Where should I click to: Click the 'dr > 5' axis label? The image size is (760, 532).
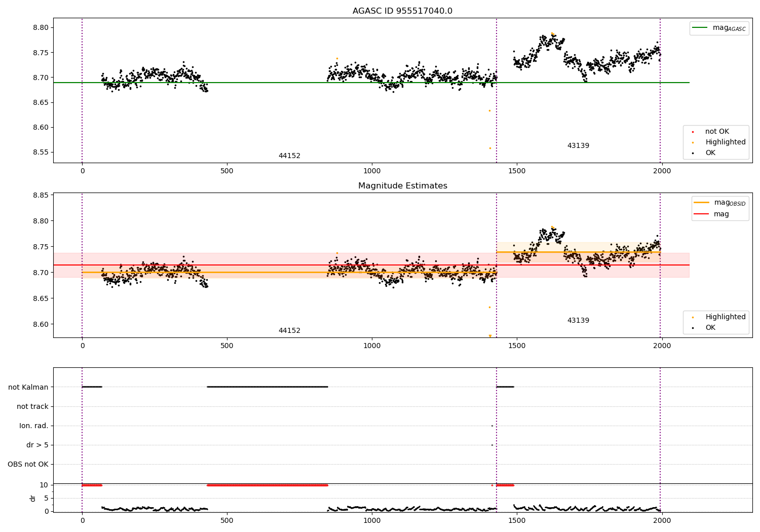pos(37,445)
